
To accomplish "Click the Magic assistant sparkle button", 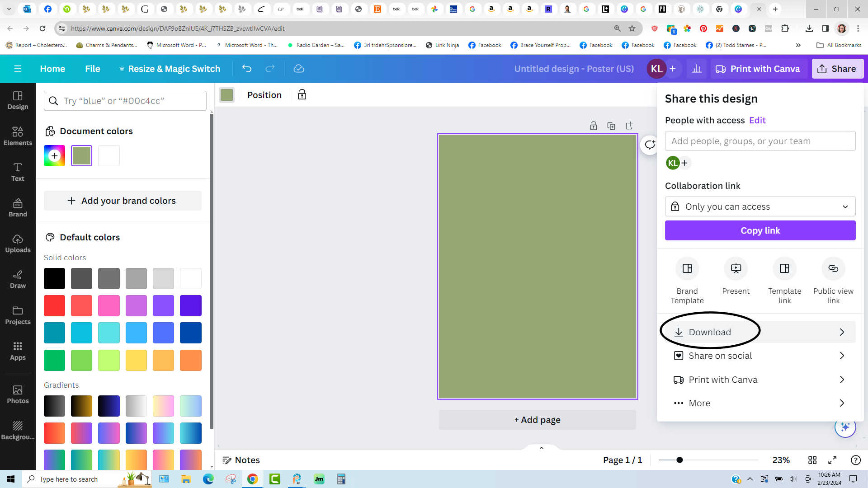I will (845, 427).
